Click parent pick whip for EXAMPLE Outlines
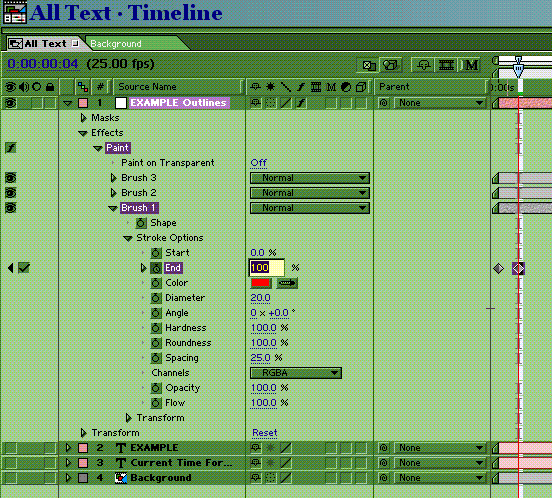 383,103
